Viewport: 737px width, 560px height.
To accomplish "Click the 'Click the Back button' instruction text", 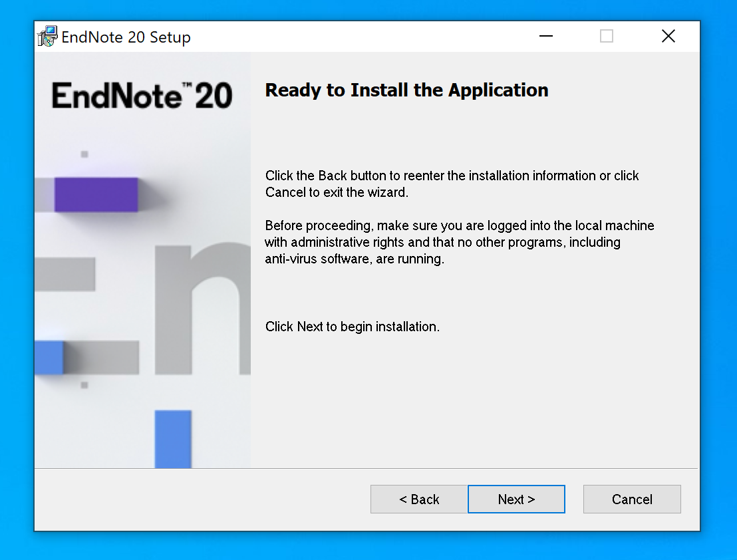I will click(452, 184).
